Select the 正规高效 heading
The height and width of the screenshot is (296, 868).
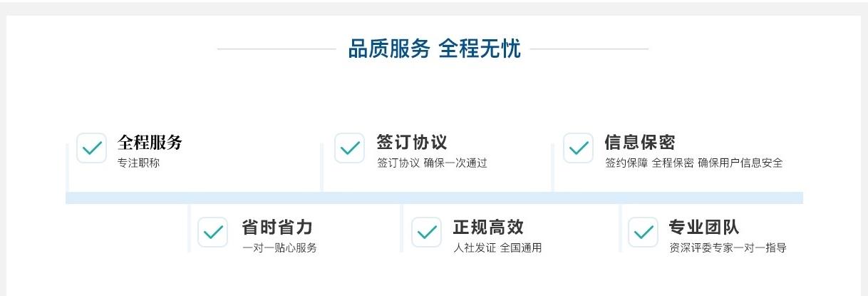488,228
